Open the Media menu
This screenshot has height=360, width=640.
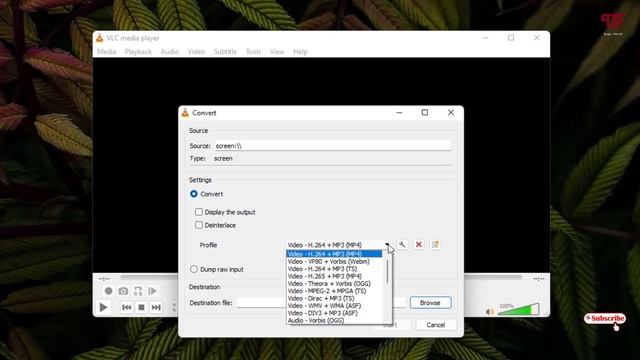[x=107, y=51]
